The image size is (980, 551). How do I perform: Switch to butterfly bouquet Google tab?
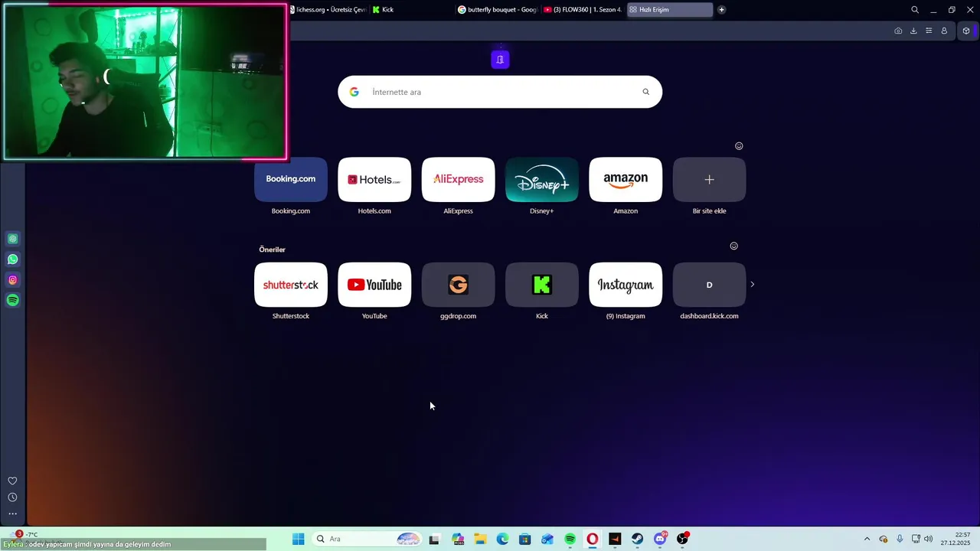[x=498, y=10]
